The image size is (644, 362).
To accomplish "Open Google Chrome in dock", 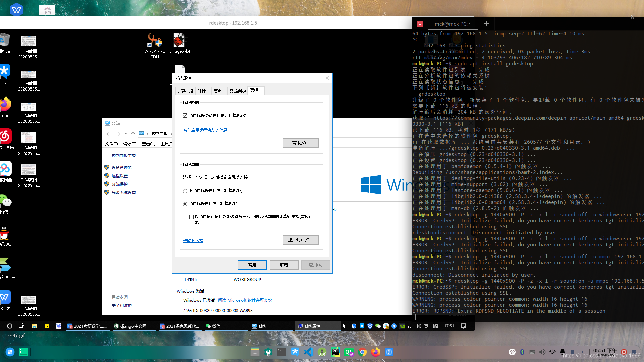I will [x=362, y=352].
